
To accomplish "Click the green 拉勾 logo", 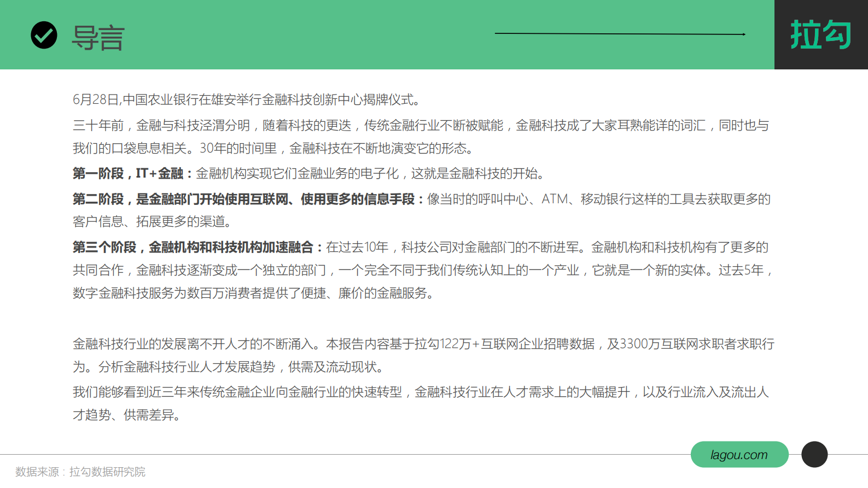I will coord(820,35).
